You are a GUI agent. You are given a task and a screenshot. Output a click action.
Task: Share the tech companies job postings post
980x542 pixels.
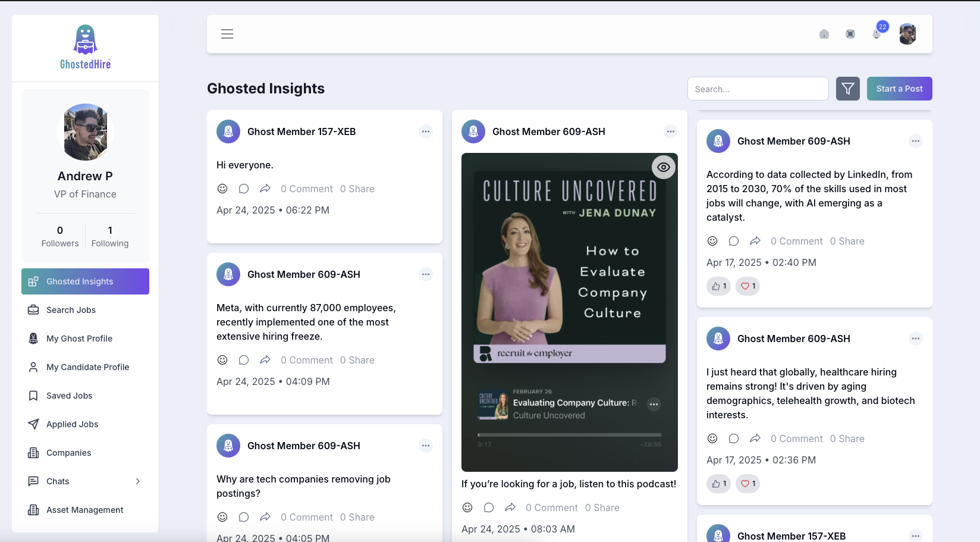click(x=265, y=517)
